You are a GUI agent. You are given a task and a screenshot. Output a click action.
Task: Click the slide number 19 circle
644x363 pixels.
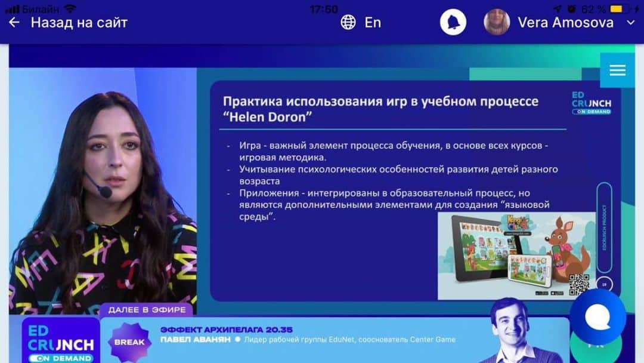604,285
